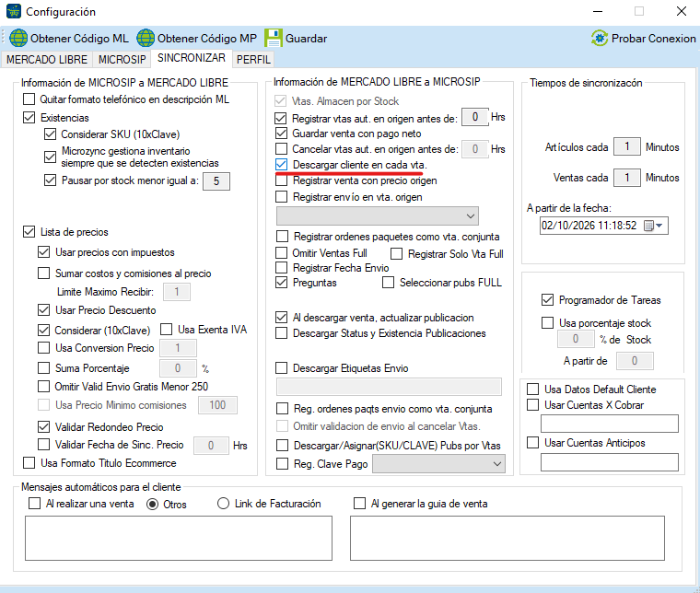Open calendar icon in date picker
The width and height of the screenshot is (700, 593).
[648, 226]
